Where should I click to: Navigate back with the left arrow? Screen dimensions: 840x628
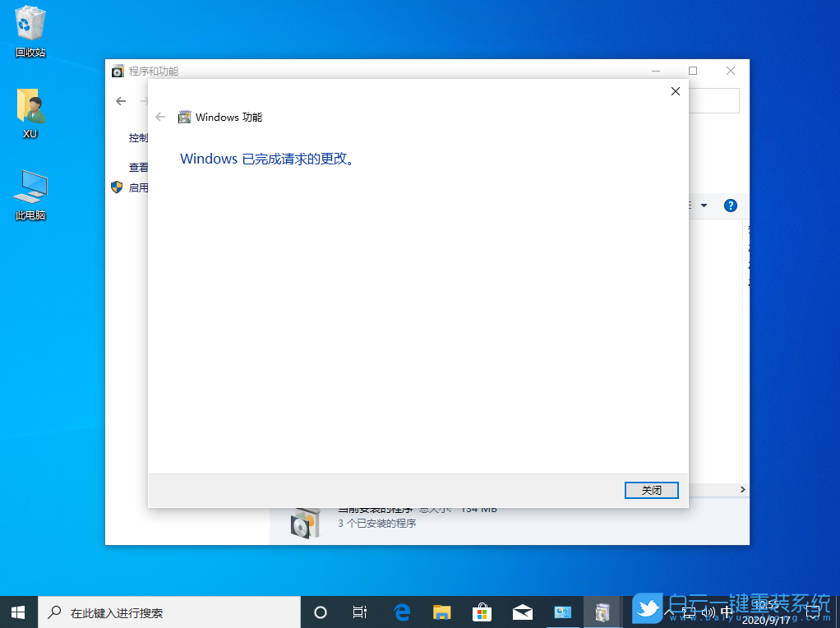tap(120, 100)
